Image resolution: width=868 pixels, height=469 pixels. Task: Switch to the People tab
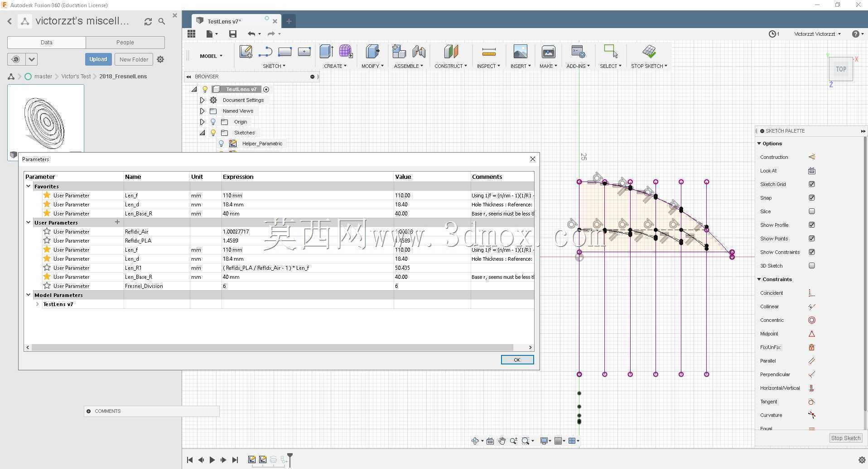point(125,43)
